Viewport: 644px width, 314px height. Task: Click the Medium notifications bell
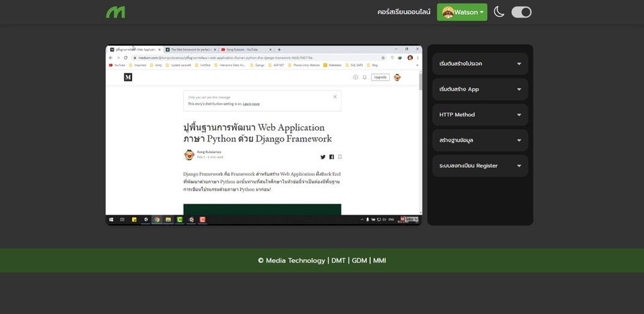(x=364, y=77)
